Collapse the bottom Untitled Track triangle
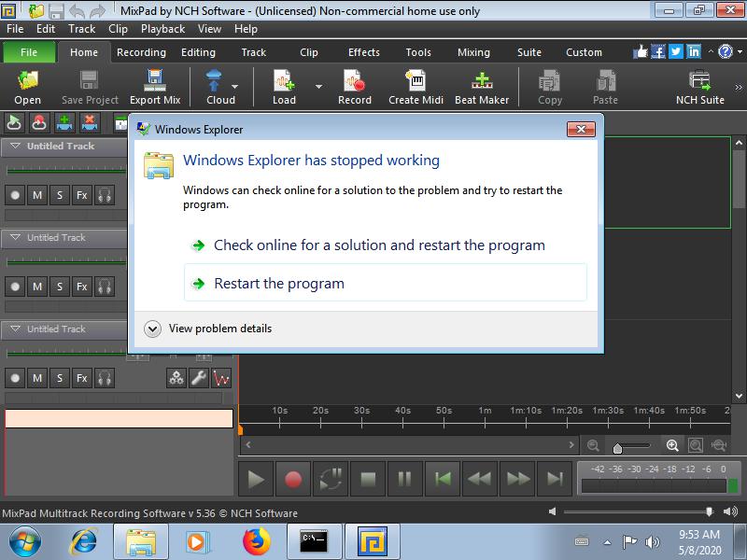This screenshot has height=560, width=747. tap(15, 329)
